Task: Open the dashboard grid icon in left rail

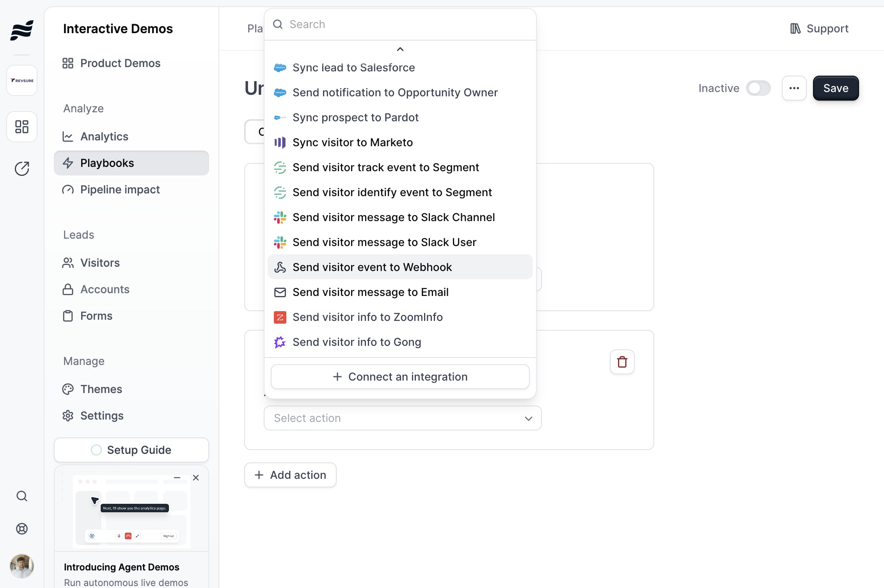Action: 22,127
